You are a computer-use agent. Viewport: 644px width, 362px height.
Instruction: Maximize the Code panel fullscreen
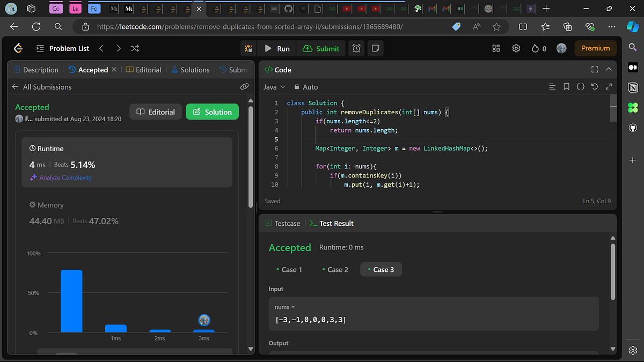click(594, 70)
